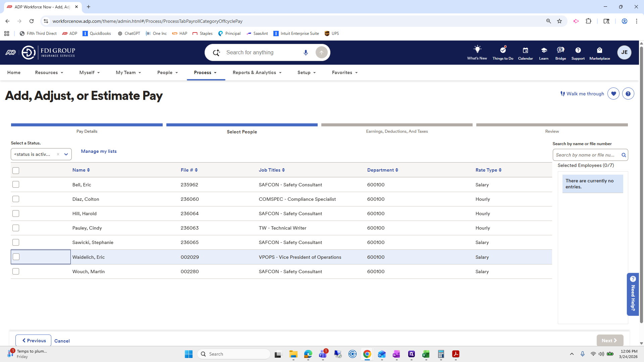Image resolution: width=644 pixels, height=362 pixels.
Task: Open Manage my lists link
Action: (x=99, y=152)
